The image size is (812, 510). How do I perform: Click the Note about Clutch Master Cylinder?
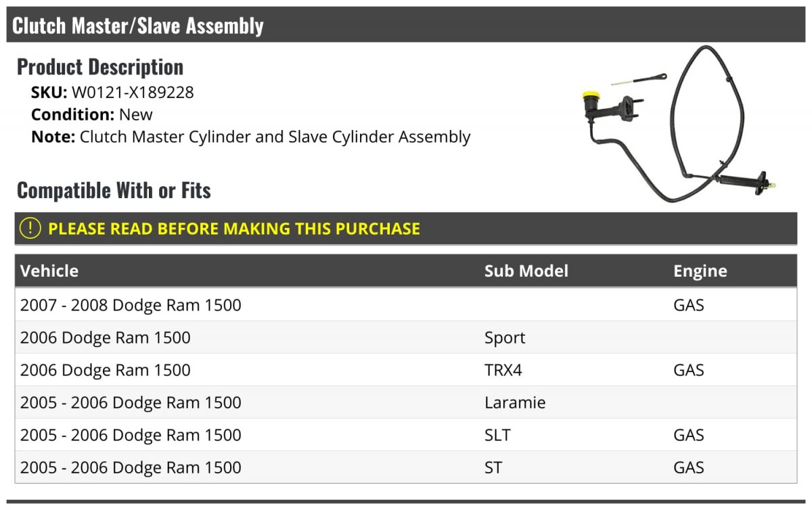tap(250, 137)
